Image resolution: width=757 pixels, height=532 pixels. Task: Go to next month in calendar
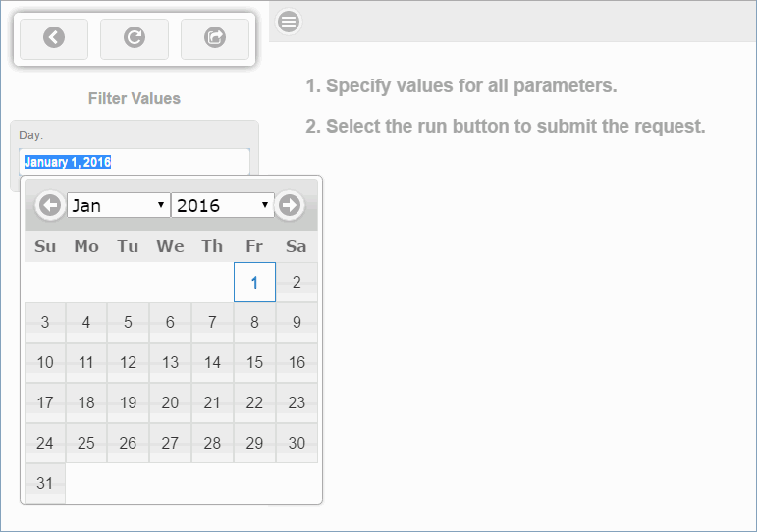(x=290, y=205)
